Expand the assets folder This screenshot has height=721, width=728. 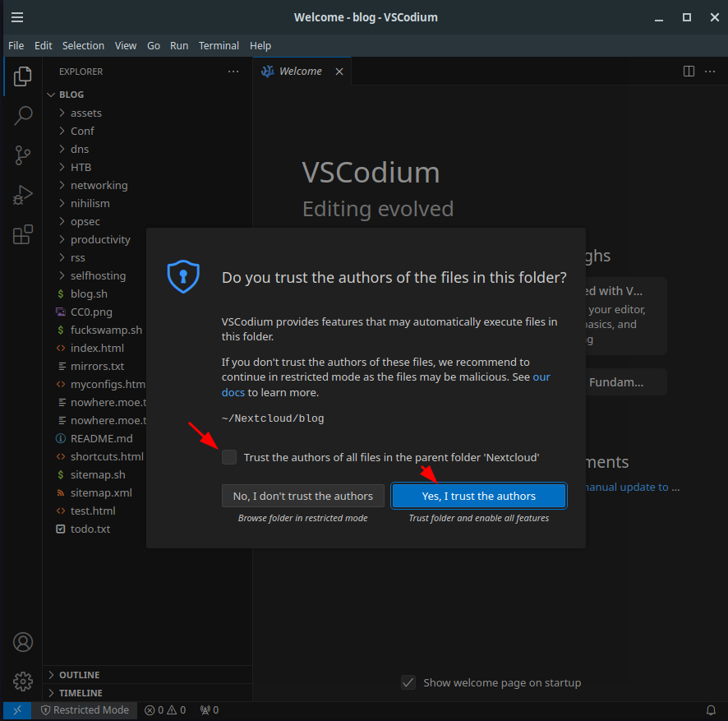click(x=62, y=113)
